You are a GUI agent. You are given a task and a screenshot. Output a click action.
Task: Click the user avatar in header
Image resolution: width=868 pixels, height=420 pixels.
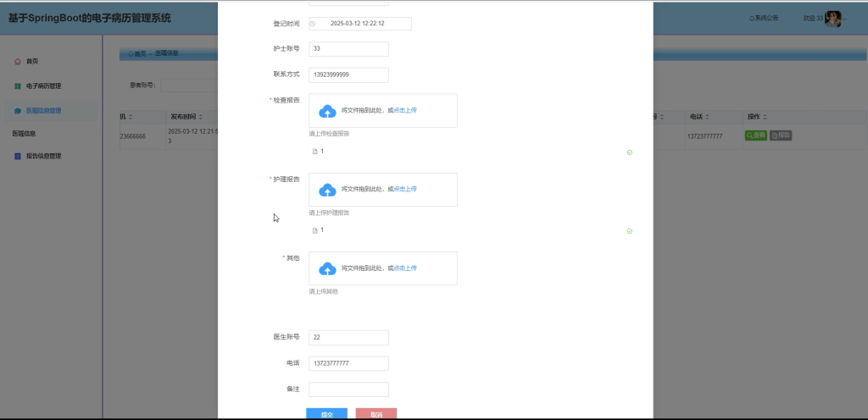click(832, 19)
